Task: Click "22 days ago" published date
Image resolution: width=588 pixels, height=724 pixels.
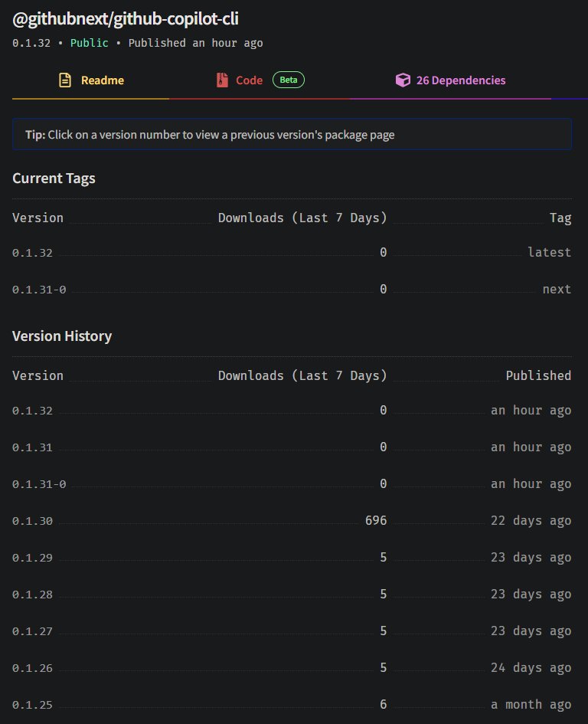Action: 531,521
